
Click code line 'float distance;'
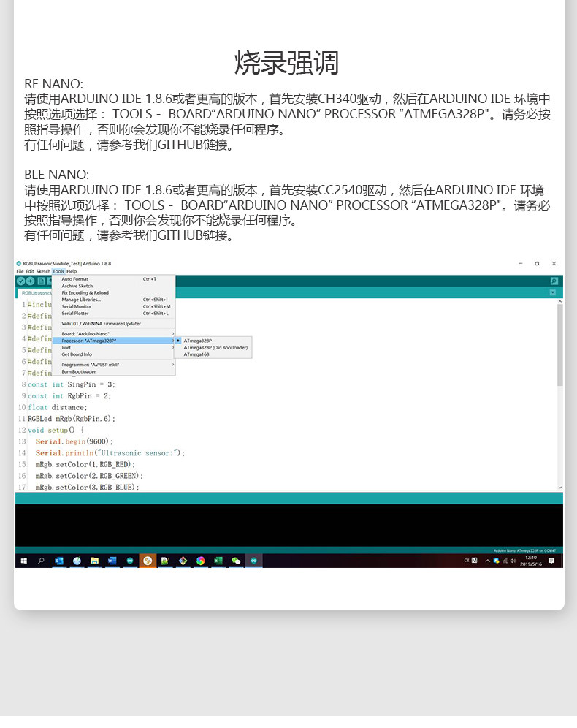(x=58, y=408)
